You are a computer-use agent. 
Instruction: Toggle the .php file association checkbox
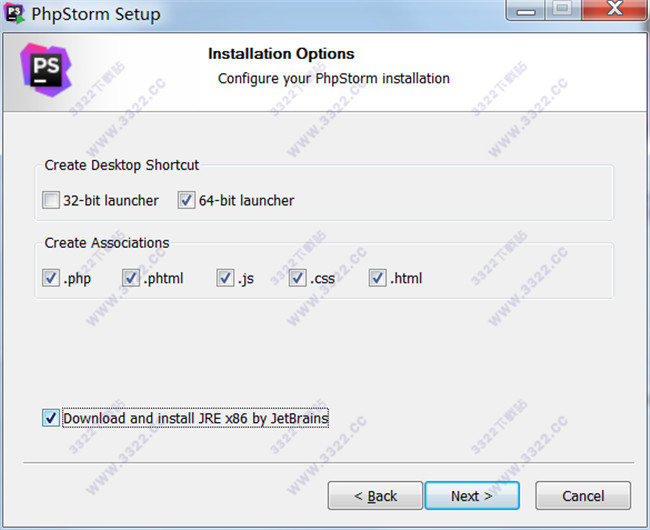51,278
